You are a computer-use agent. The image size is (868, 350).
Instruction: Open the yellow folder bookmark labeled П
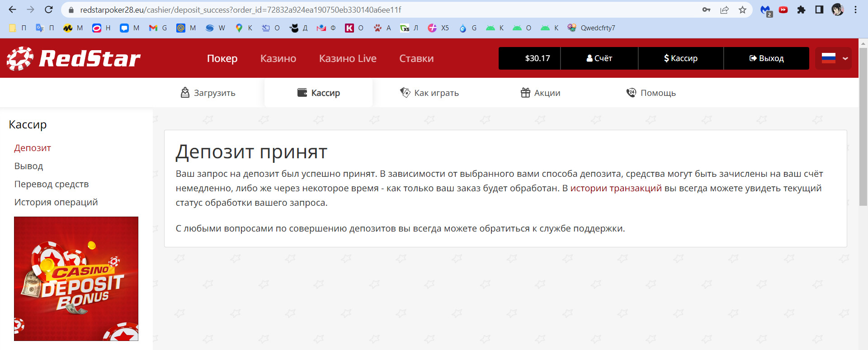pos(18,28)
